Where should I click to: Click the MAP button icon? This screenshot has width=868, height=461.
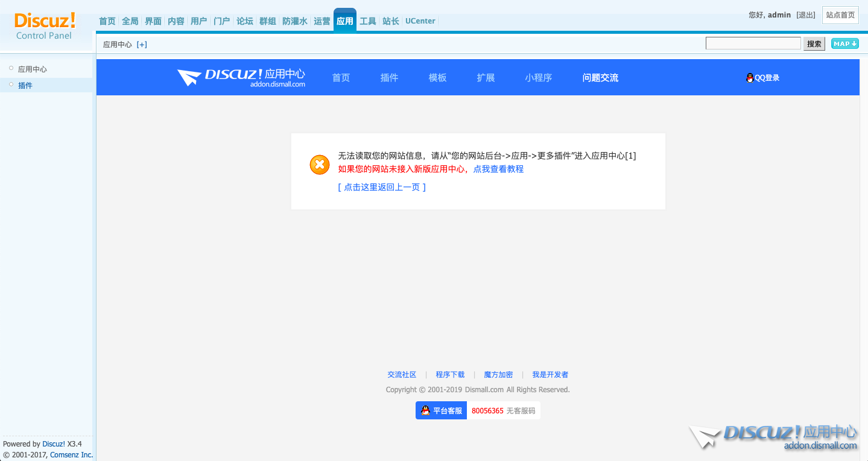pos(844,43)
